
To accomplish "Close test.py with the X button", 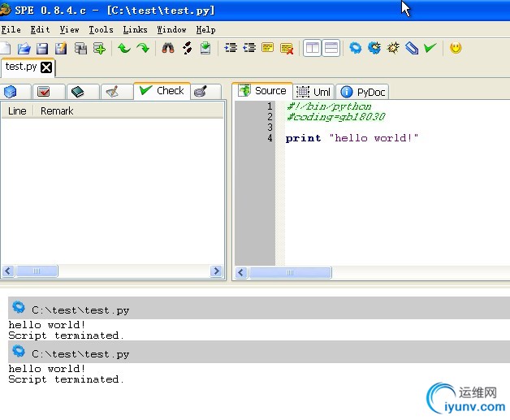I will click(46, 67).
